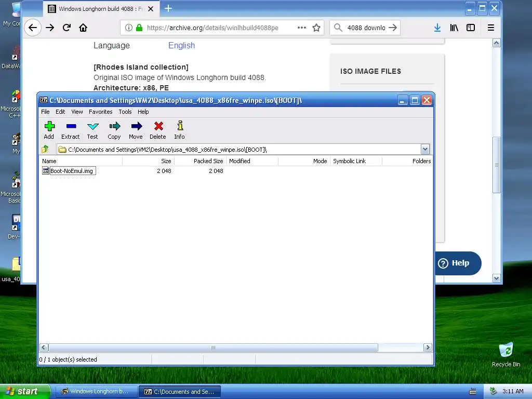Click the 7-Zip scroll right arrow
The width and height of the screenshot is (532, 399).
click(428, 348)
